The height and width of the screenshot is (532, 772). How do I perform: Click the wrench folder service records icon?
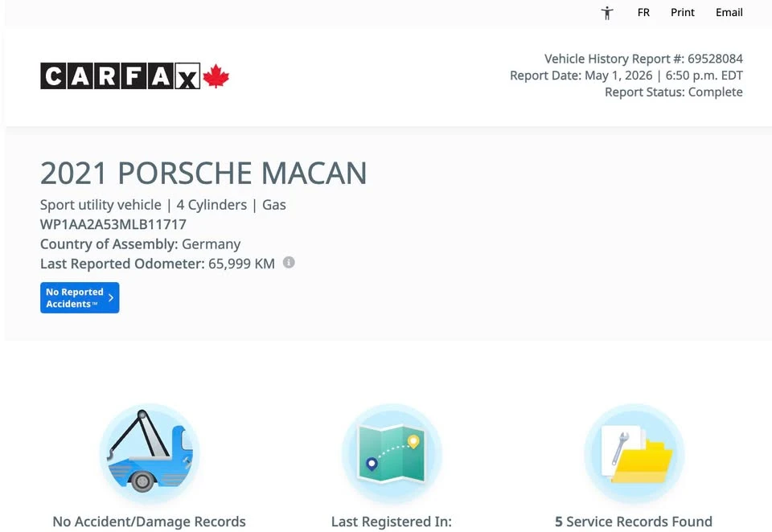pyautogui.click(x=634, y=453)
